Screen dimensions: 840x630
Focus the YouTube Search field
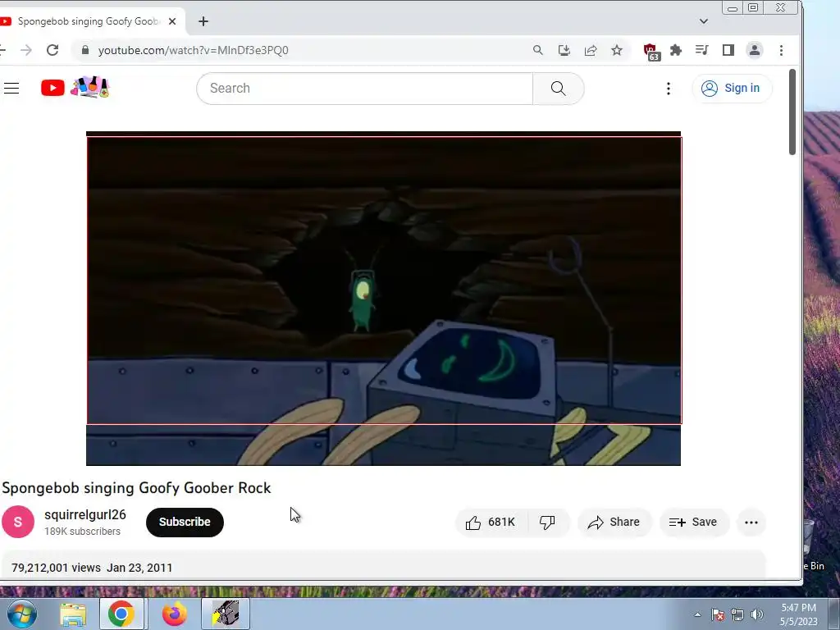click(x=364, y=89)
